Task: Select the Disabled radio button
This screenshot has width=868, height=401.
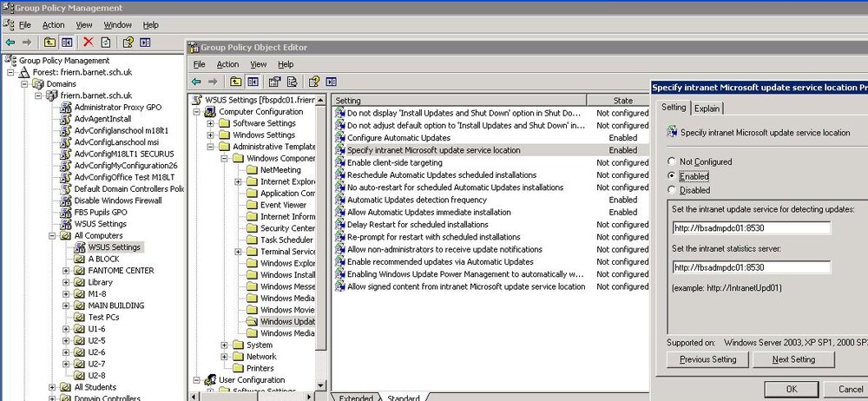Action: click(x=672, y=190)
